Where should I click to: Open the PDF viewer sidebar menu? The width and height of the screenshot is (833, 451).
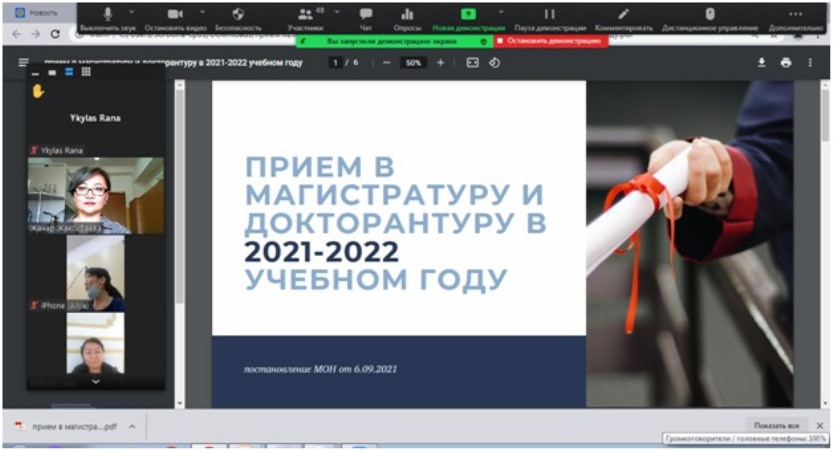pos(23,62)
